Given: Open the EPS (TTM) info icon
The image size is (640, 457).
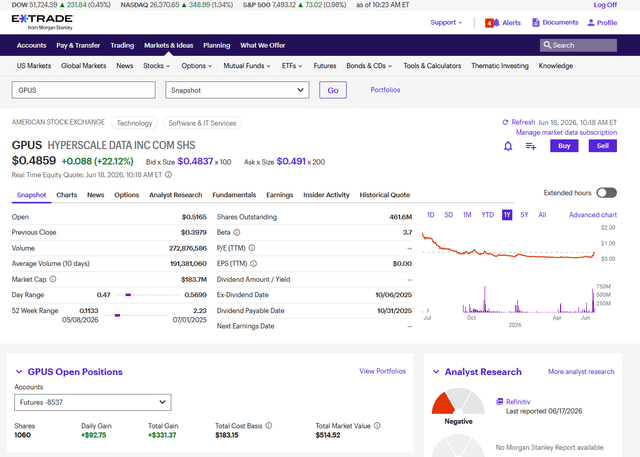Looking at the screenshot, I should pos(253,264).
